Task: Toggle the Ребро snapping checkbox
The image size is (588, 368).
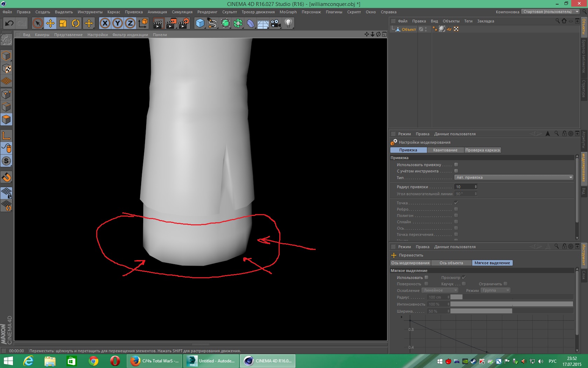Action: [456, 209]
